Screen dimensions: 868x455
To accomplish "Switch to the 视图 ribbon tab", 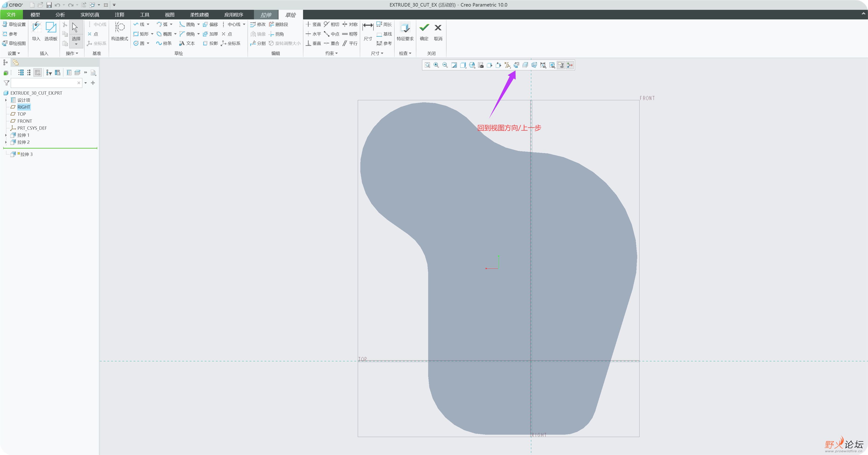I will [x=170, y=15].
